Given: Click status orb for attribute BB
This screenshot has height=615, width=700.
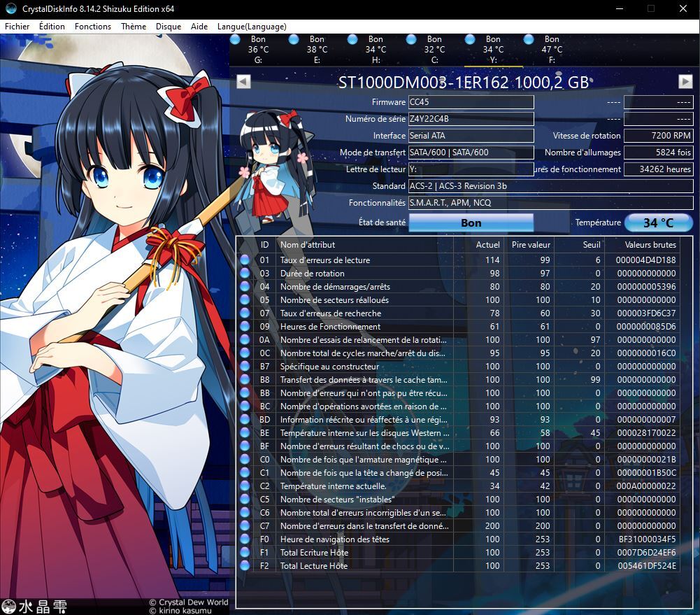Looking at the screenshot, I should pos(245,393).
